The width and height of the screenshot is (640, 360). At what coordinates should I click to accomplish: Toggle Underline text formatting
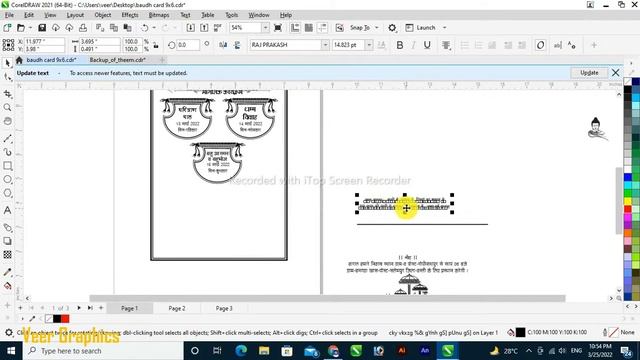tap(427, 45)
